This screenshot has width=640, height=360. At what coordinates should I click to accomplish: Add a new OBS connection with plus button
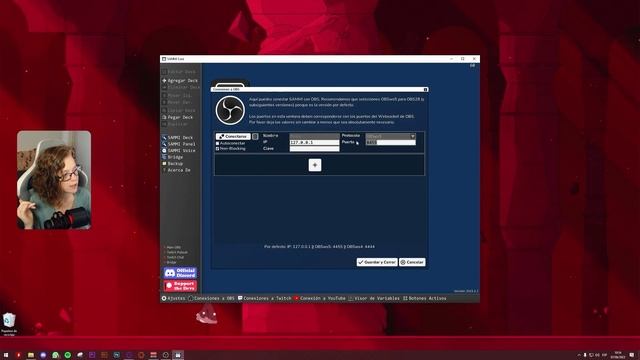click(315, 165)
